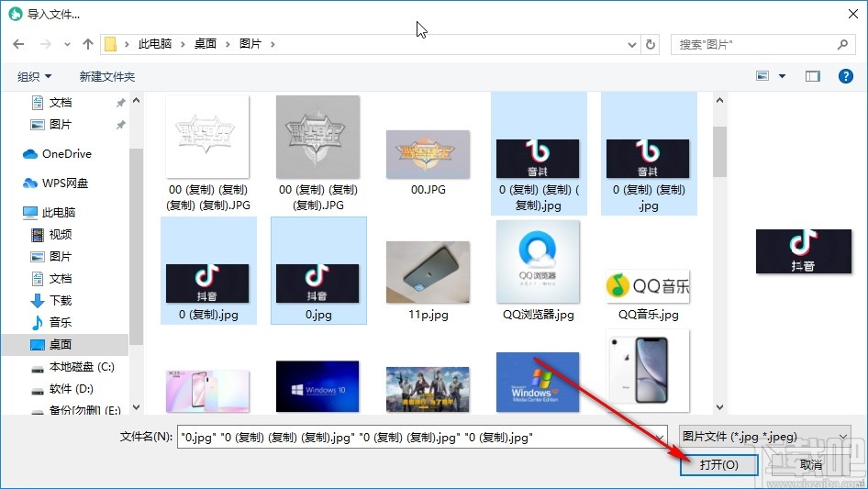Expand the chevron after 此电脑 breadcrumb
Screen dimensions: 868x489
183,44
